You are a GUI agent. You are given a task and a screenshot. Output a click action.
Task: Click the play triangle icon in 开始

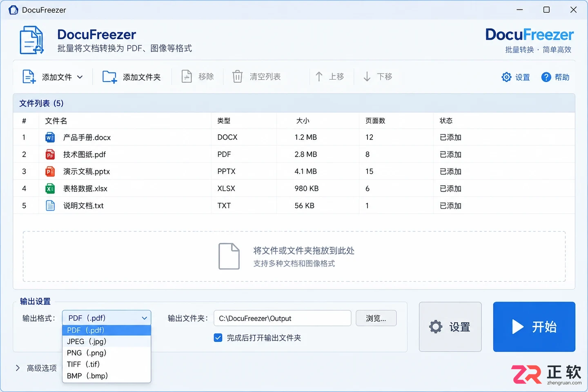(518, 327)
